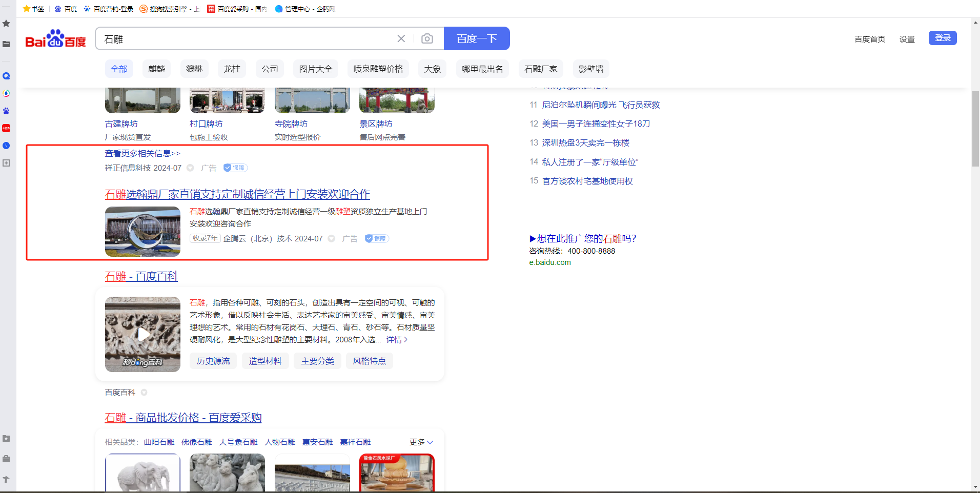980x493 pixels.
Task: Open the 搜狗搜索引擎 bookmark
Action: coord(170,9)
